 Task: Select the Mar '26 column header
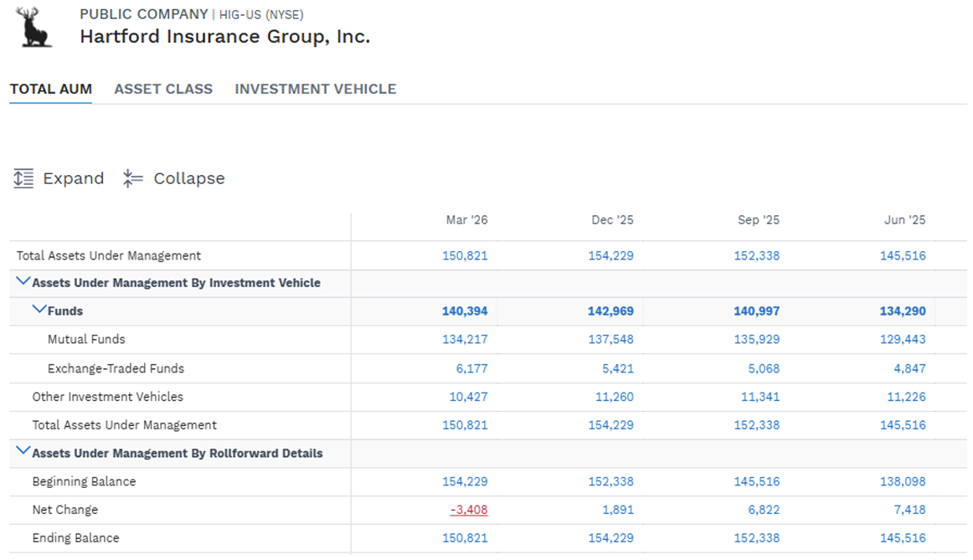(x=466, y=220)
